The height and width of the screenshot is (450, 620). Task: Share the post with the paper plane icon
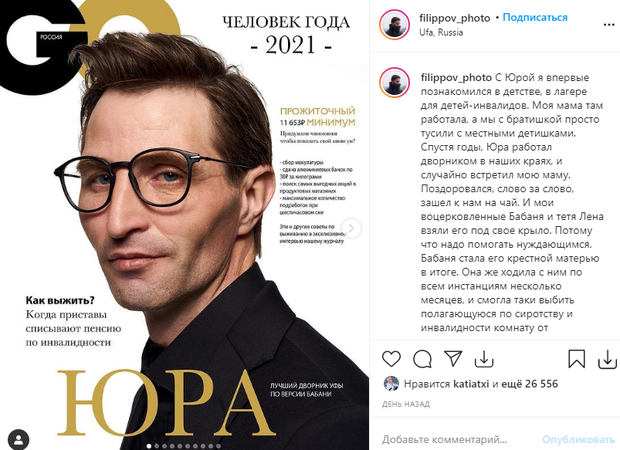453,359
